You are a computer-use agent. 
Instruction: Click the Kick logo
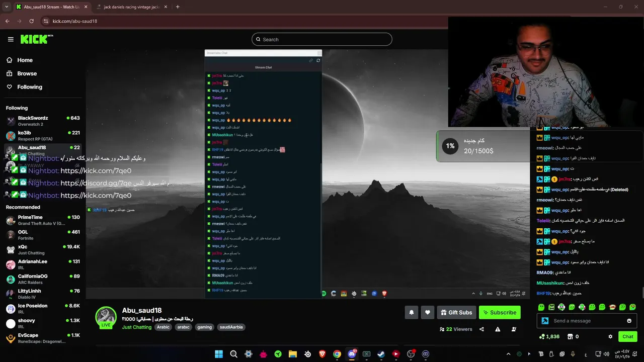click(x=37, y=39)
